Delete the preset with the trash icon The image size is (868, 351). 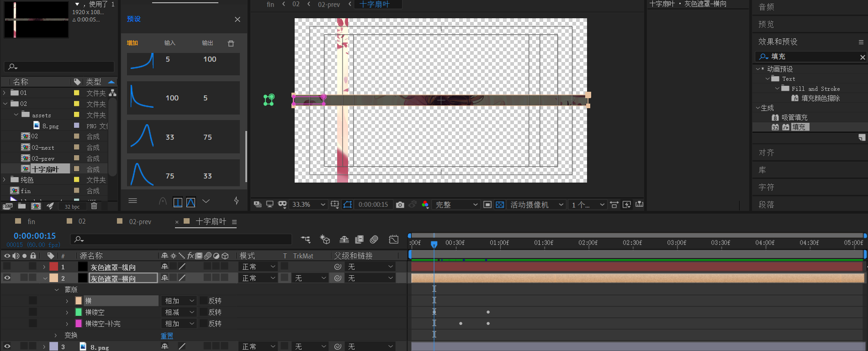click(231, 43)
